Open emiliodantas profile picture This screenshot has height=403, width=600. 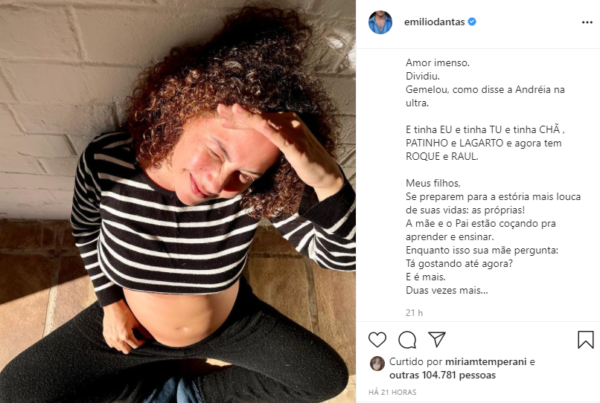click(x=380, y=22)
